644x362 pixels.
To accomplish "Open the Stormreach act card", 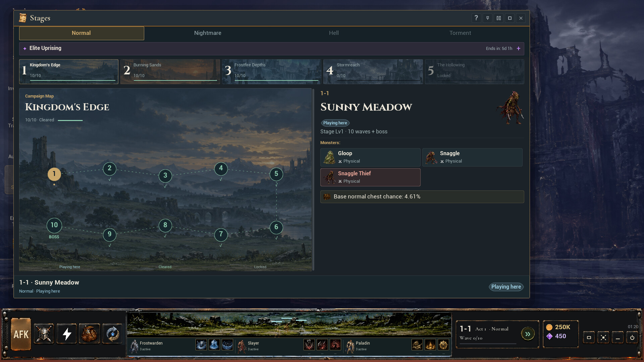I will pyautogui.click(x=373, y=72).
